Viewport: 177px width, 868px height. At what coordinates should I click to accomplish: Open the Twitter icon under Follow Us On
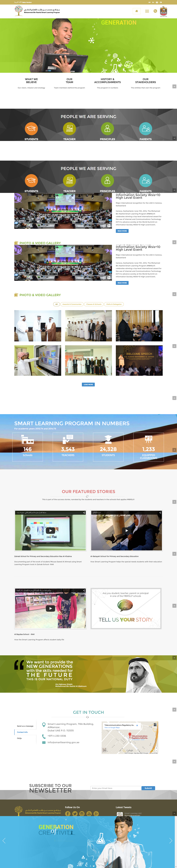point(75,813)
